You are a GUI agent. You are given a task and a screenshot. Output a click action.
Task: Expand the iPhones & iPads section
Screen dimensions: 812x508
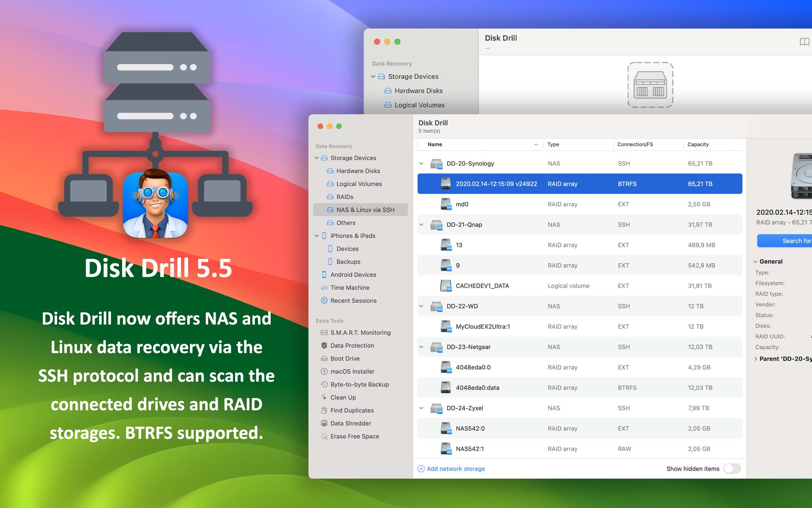pos(316,235)
